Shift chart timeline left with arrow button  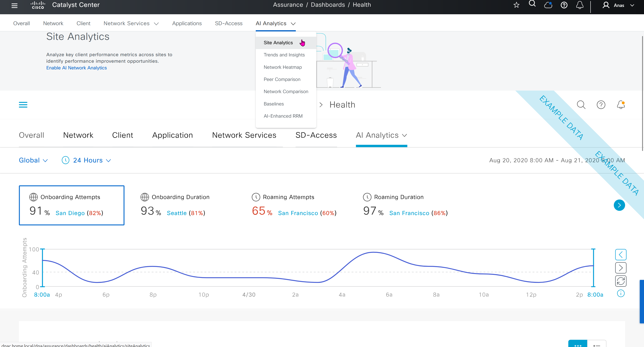click(621, 255)
